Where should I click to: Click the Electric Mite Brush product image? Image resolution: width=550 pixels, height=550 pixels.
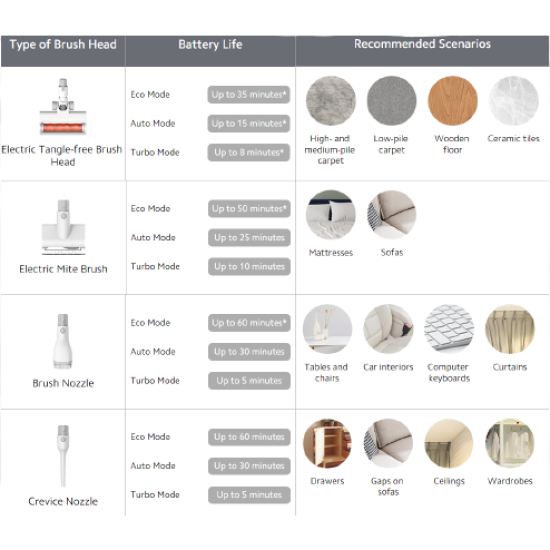pos(63,227)
